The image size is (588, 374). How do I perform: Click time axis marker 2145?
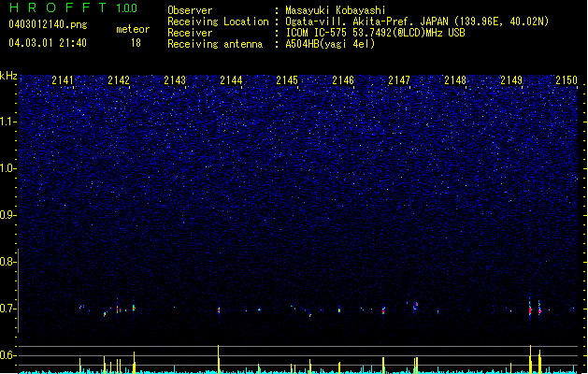287,80
